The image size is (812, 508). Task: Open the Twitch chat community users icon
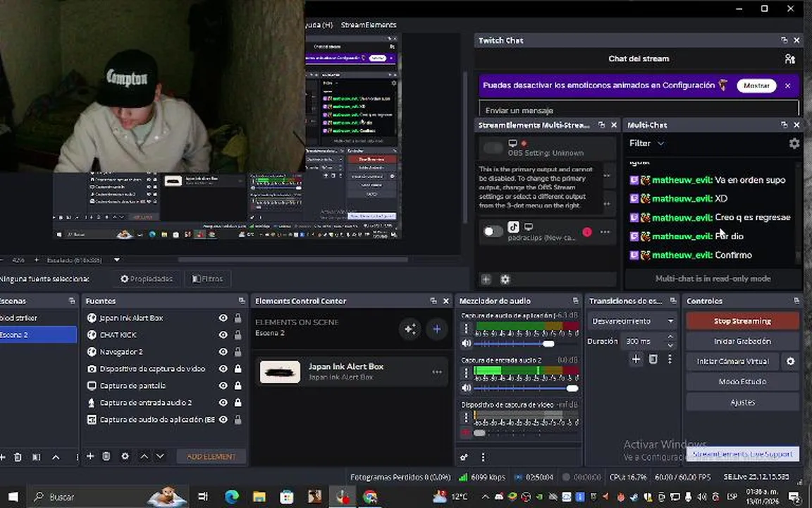click(x=789, y=59)
